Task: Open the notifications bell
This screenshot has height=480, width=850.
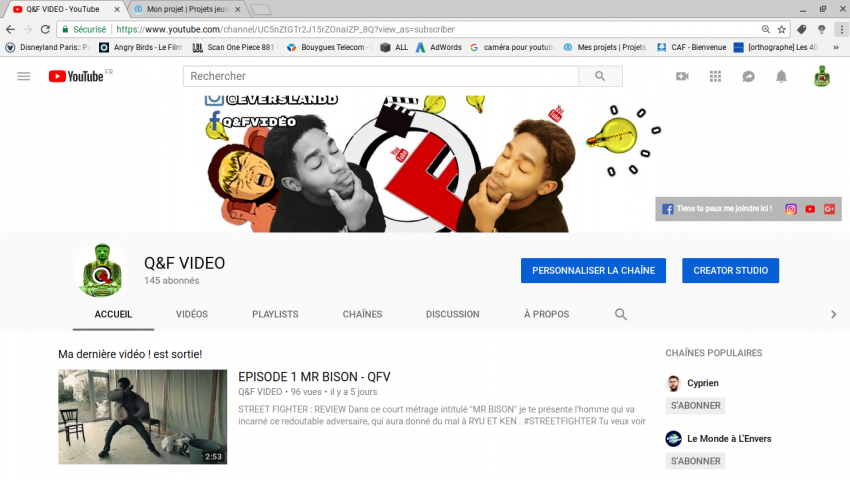Action: [781, 76]
